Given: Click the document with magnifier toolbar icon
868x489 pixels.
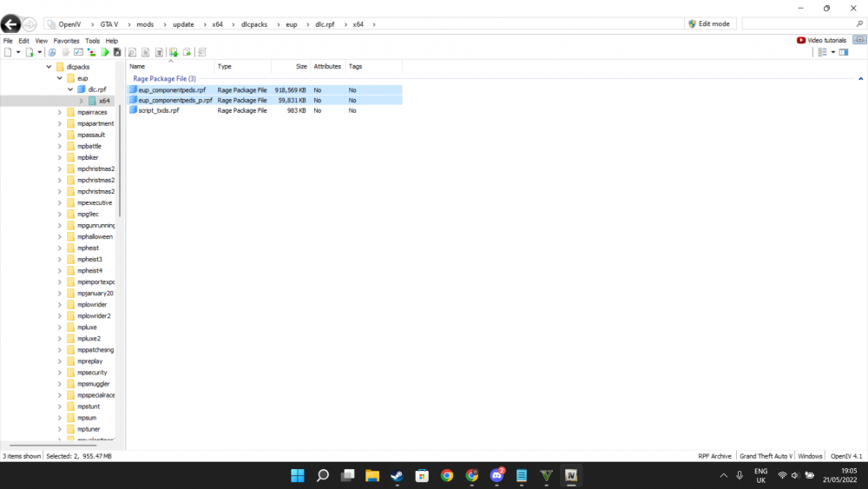Looking at the screenshot, I should 132,52.
